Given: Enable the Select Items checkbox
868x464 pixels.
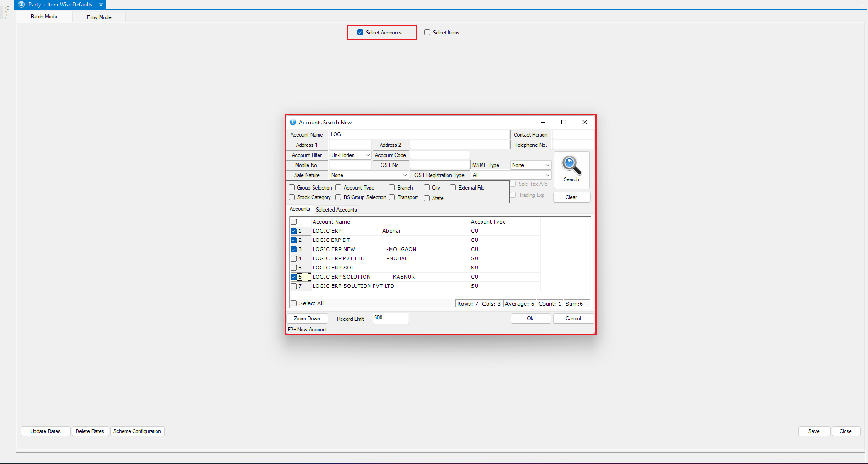Looking at the screenshot, I should click(427, 33).
